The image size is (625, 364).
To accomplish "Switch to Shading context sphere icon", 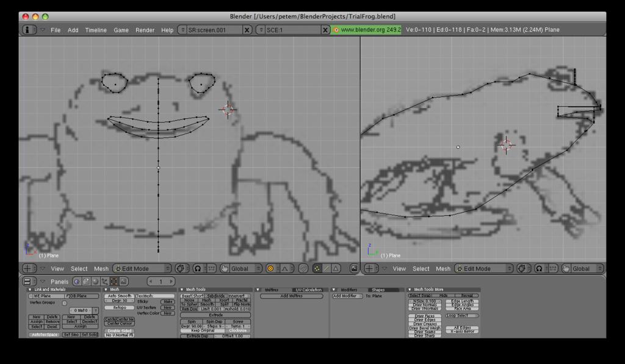I will click(96, 281).
